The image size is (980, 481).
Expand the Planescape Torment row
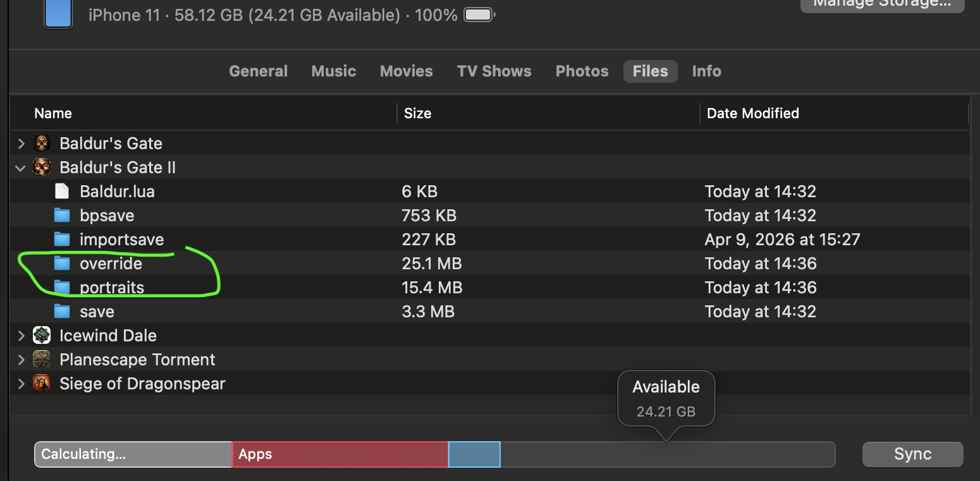click(x=21, y=360)
